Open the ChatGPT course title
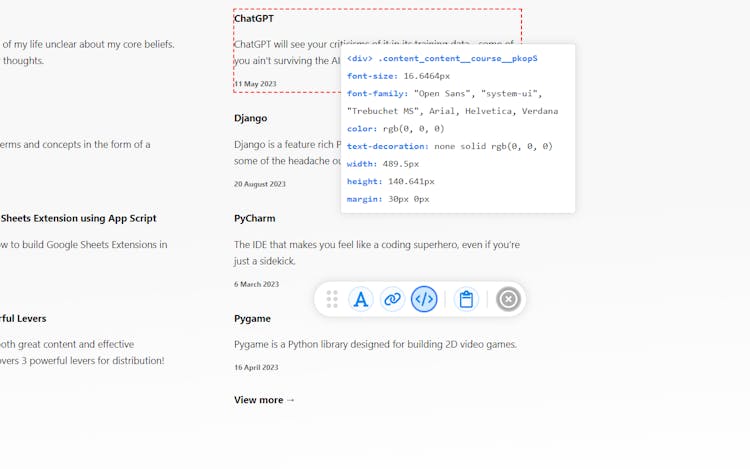 (254, 19)
